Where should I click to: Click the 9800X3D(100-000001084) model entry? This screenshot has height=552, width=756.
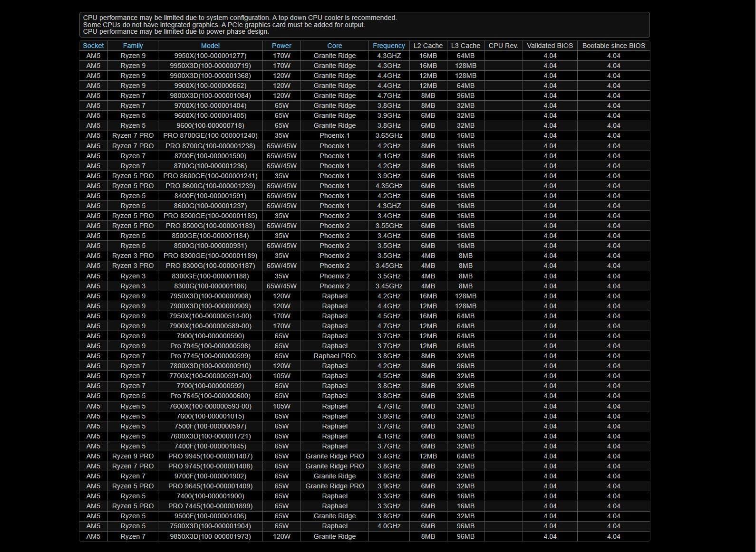pyautogui.click(x=210, y=95)
